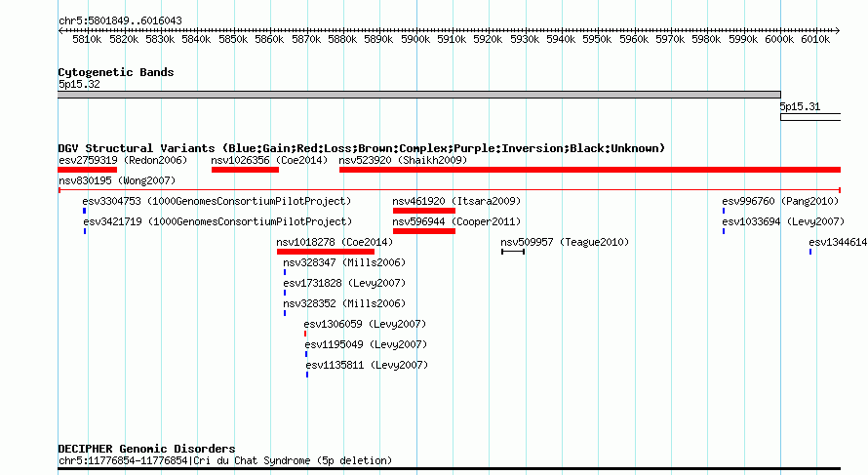Open nsv461920 (Itsara2009) variant

456,202
